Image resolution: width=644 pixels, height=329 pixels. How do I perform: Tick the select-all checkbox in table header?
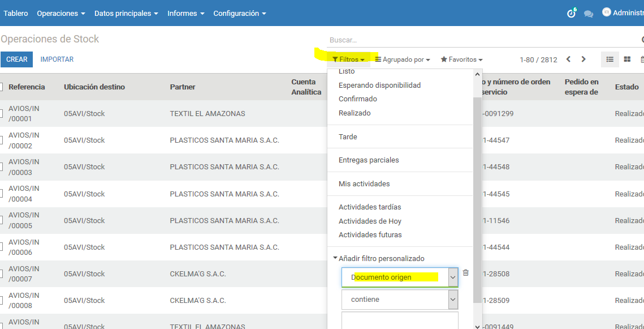1,87
